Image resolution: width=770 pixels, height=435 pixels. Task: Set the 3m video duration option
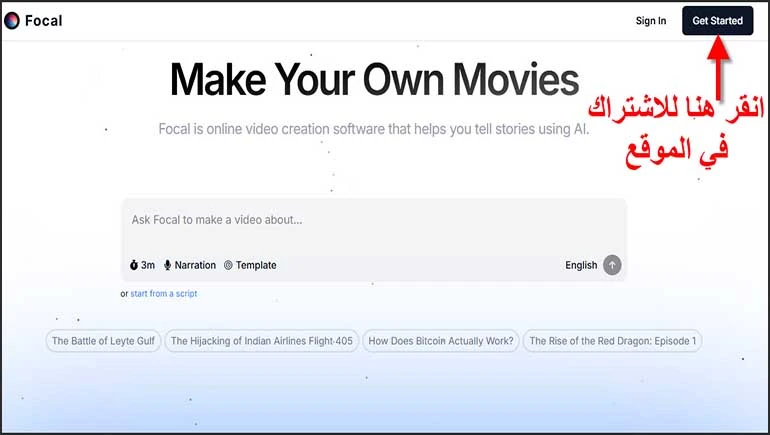(142, 265)
